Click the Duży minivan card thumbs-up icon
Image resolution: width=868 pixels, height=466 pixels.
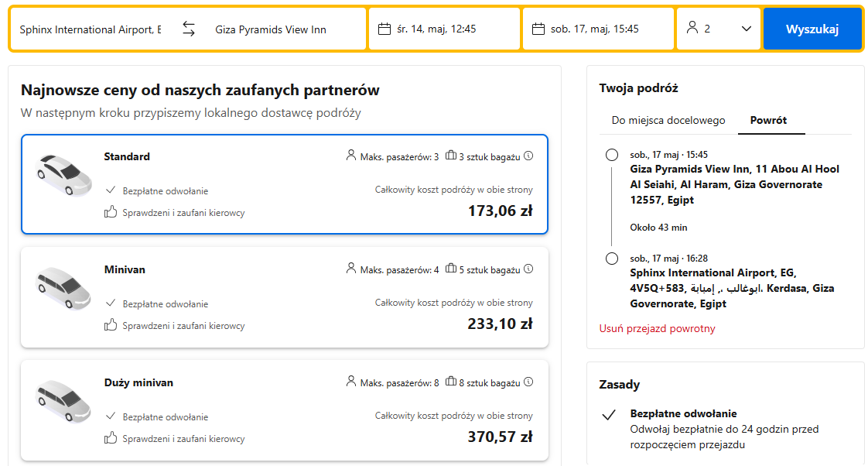(111, 437)
